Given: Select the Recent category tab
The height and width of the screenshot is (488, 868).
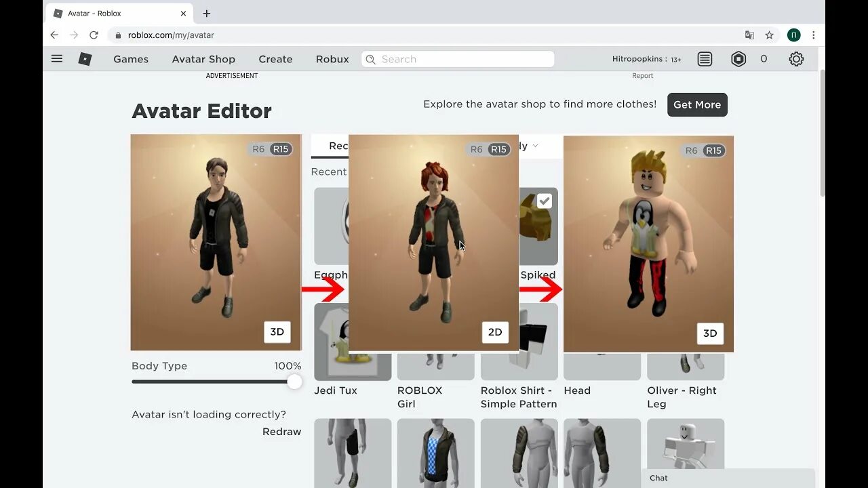Looking at the screenshot, I should coord(330,146).
